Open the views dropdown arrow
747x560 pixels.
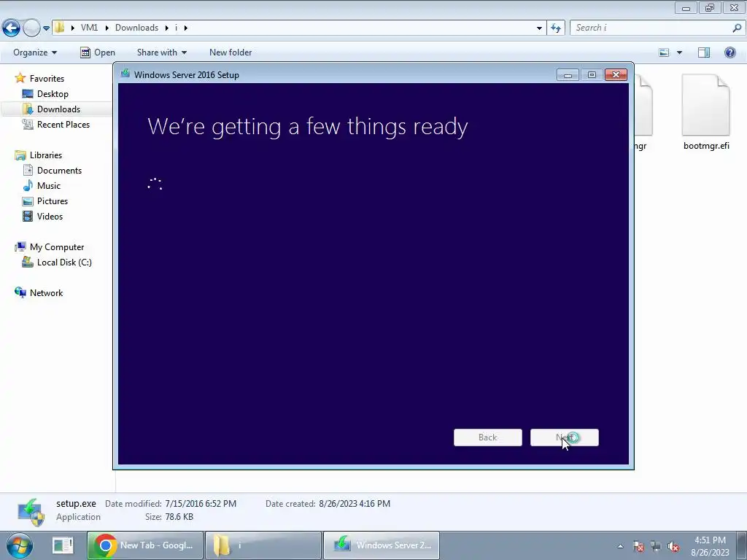coord(679,52)
